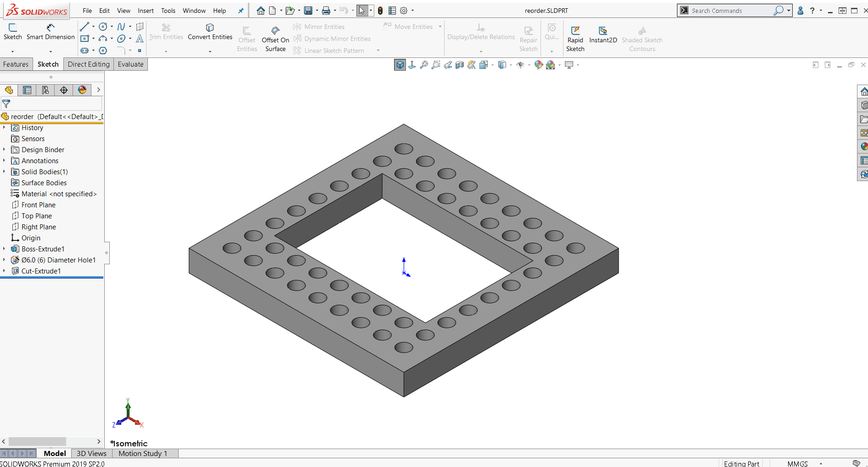Expand the Solid Bodies(1) node
Screen dimensions: 868x467
(4, 171)
